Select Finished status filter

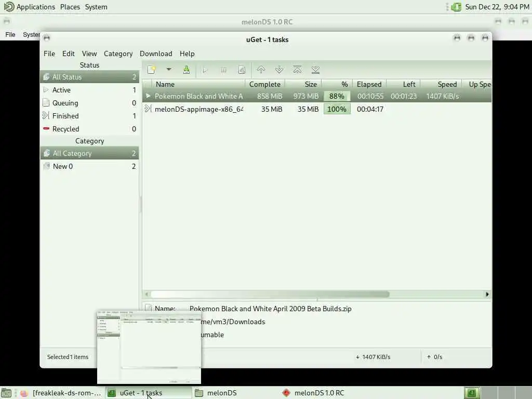point(89,116)
